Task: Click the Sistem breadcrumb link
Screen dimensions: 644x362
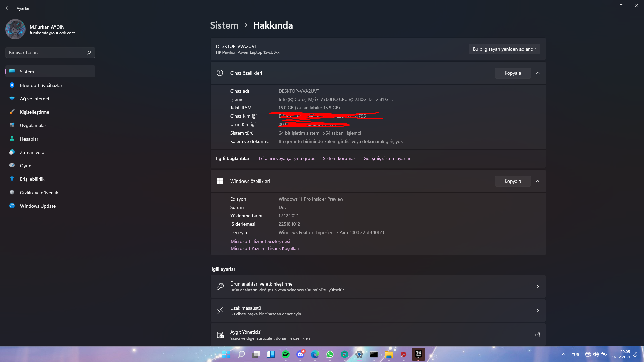Action: point(224,25)
